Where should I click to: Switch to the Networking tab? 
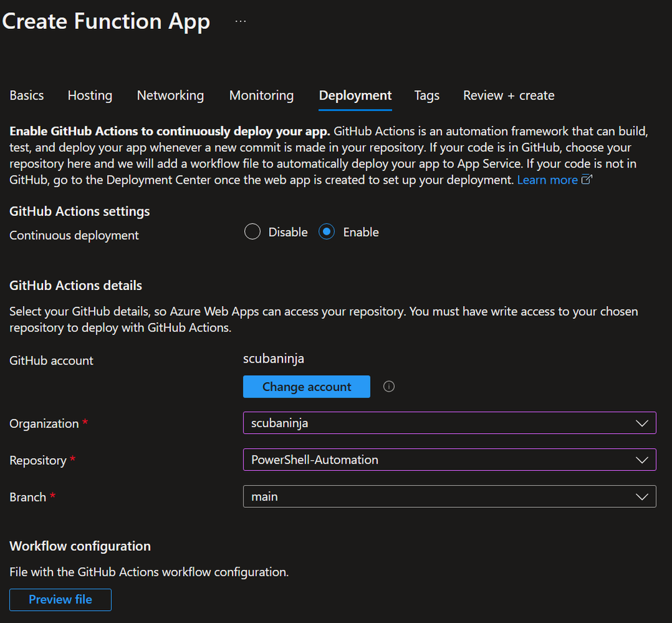[x=171, y=95]
